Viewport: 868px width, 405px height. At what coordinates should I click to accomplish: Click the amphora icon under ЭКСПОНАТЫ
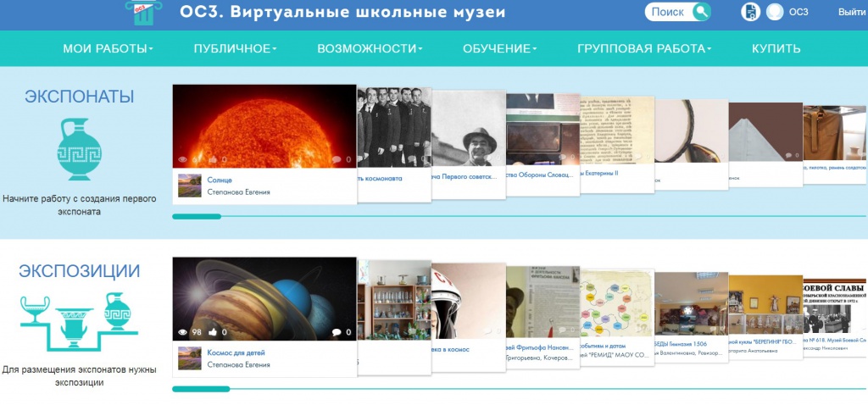79,149
